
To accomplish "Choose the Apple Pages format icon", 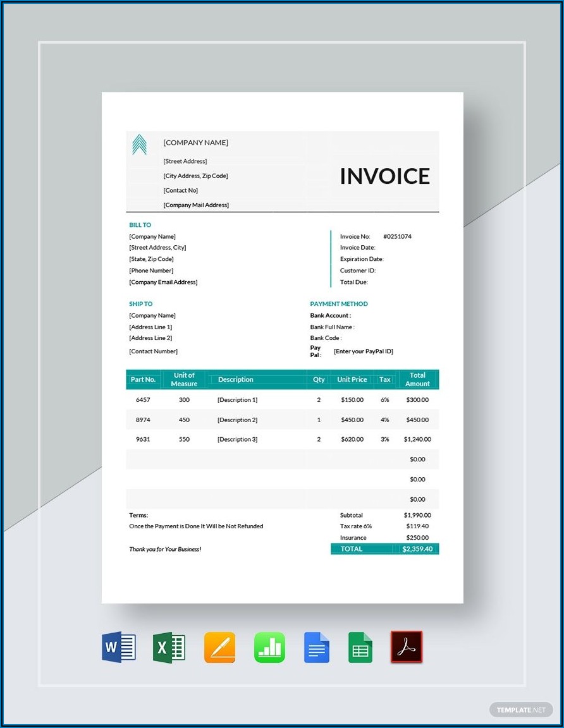I will pyautogui.click(x=219, y=647).
